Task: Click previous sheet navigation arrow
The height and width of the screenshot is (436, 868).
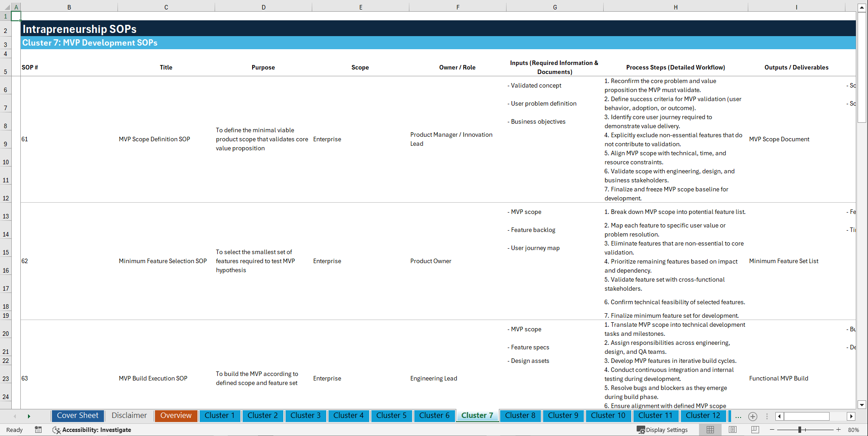Action: (x=15, y=416)
